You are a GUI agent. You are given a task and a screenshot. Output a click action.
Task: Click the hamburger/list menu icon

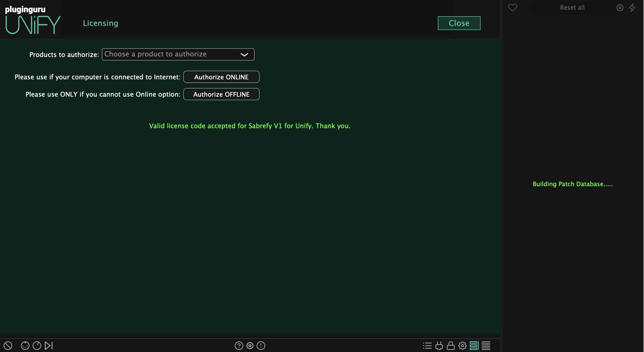486,346
